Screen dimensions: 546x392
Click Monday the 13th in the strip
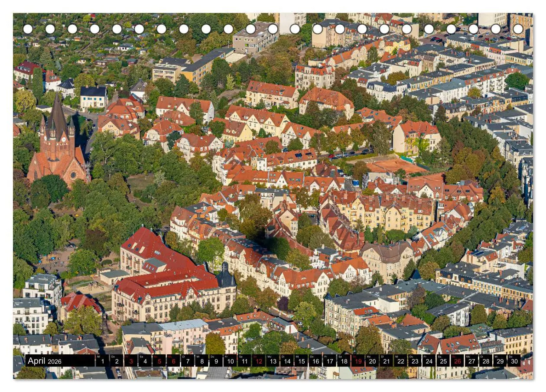click(x=273, y=361)
